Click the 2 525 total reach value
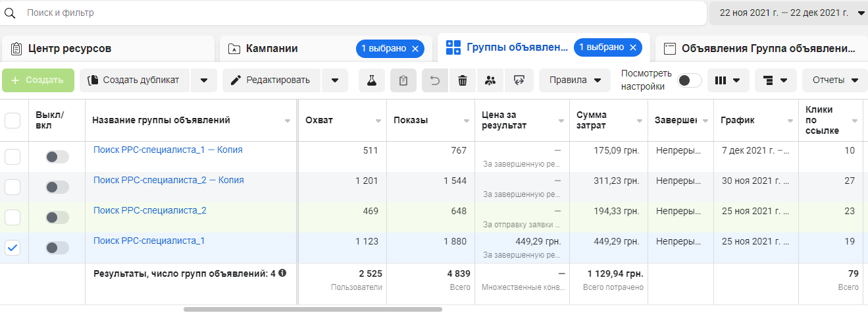The image size is (868, 315). [x=370, y=273]
